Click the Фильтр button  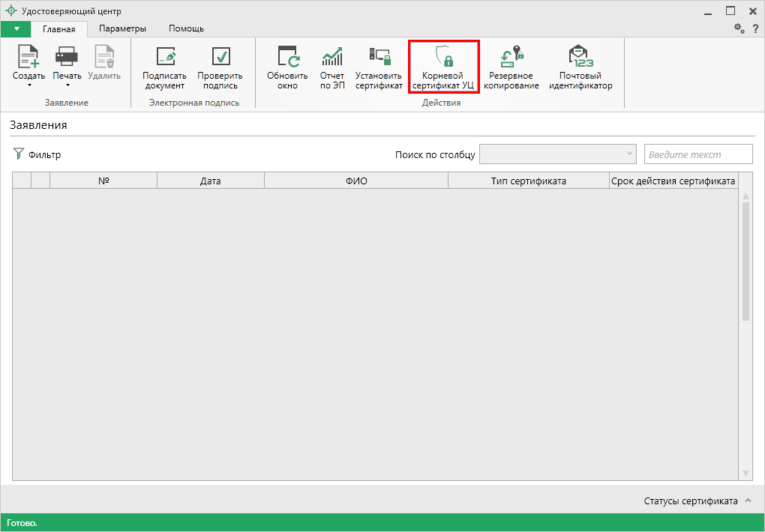click(37, 154)
